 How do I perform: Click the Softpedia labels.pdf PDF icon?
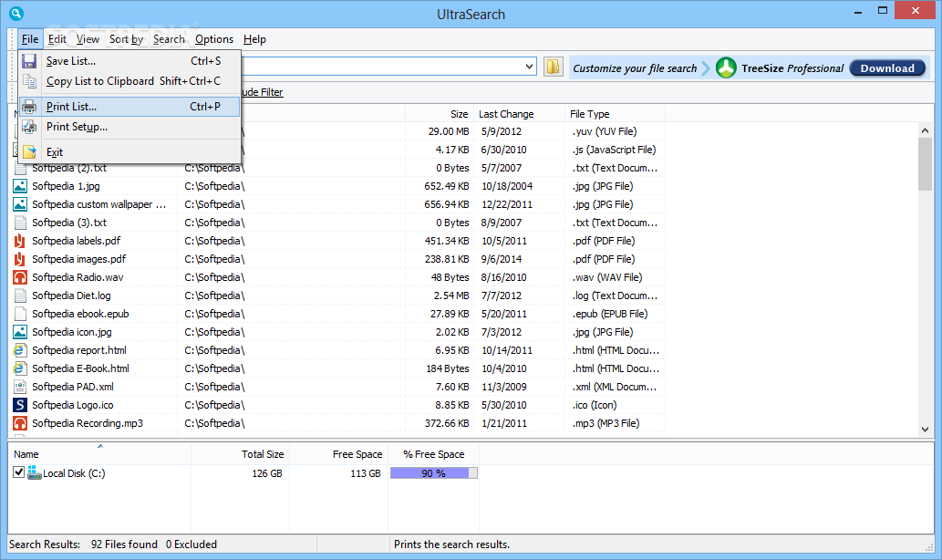[20, 241]
